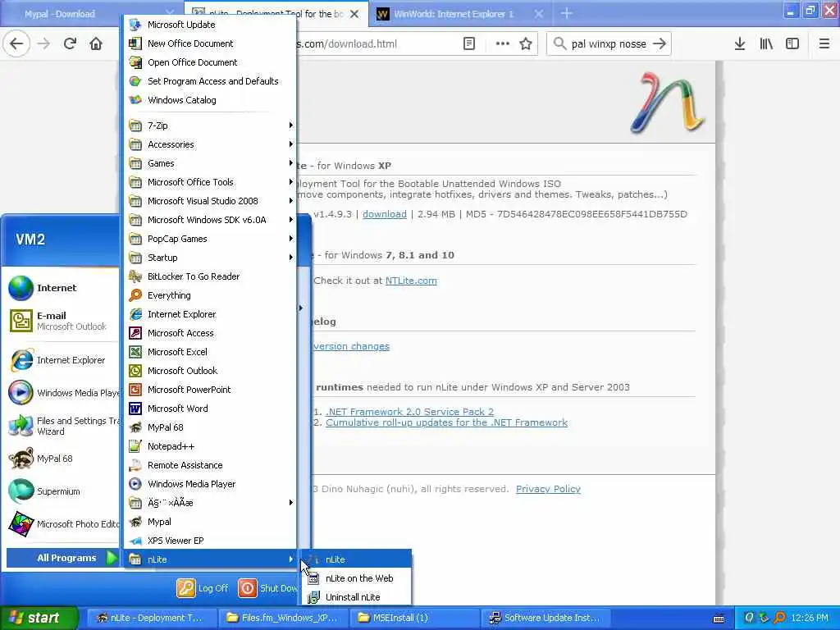Open nLite on the Web shortcut
Viewport: 840px width, 630px height.
(x=357, y=578)
